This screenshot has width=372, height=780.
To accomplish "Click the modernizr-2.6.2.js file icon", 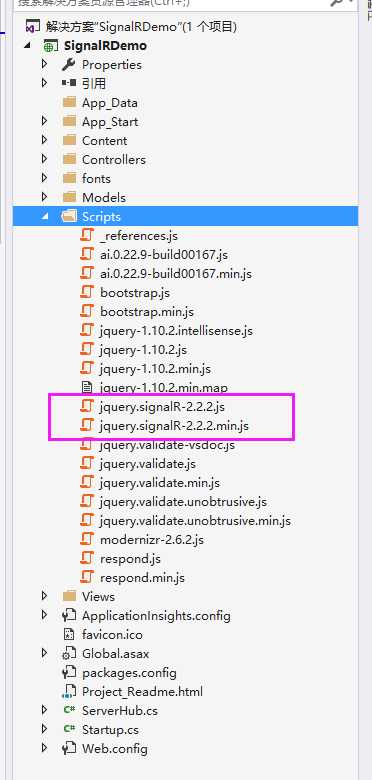I will (x=87, y=539).
